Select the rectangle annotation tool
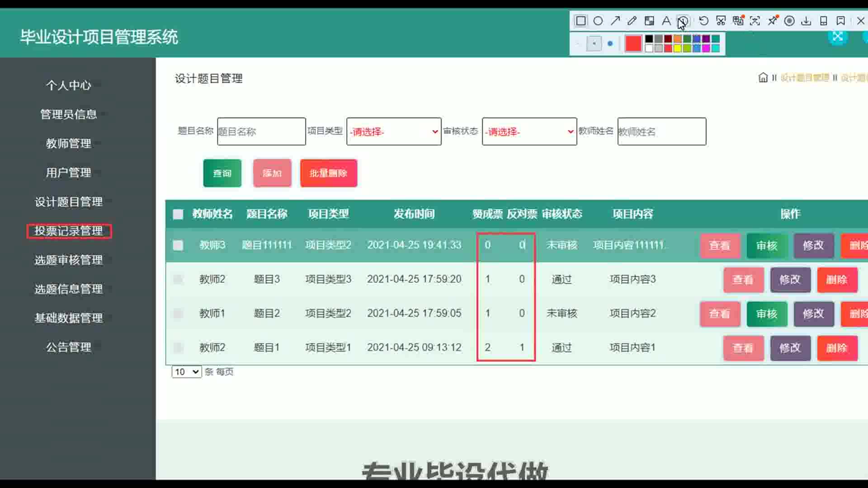The image size is (868, 488). point(580,21)
